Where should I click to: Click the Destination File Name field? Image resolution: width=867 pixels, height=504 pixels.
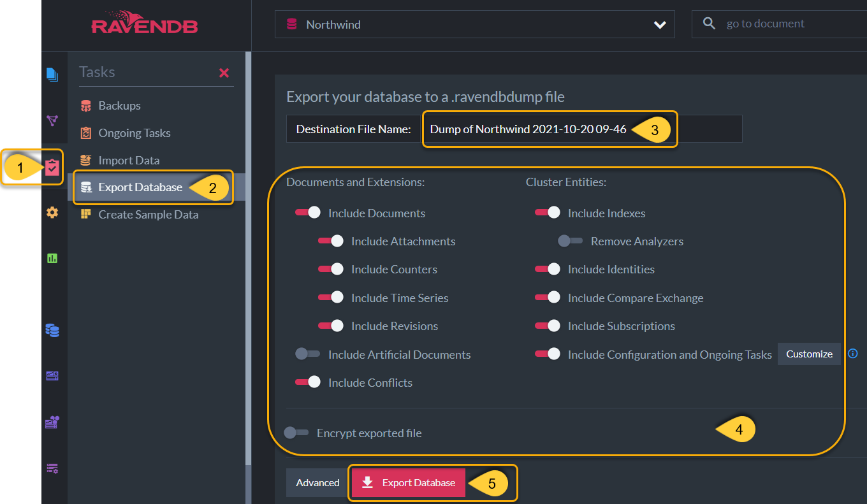click(x=581, y=129)
